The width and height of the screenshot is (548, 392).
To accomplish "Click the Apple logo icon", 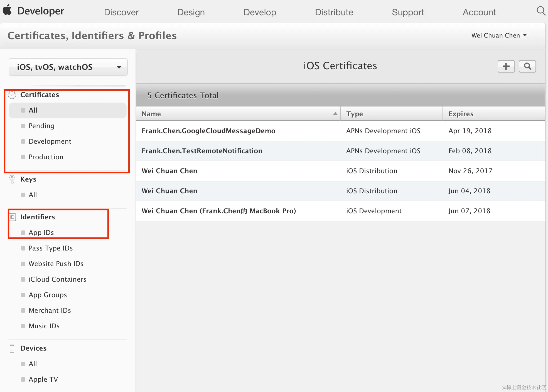I will point(7,10).
